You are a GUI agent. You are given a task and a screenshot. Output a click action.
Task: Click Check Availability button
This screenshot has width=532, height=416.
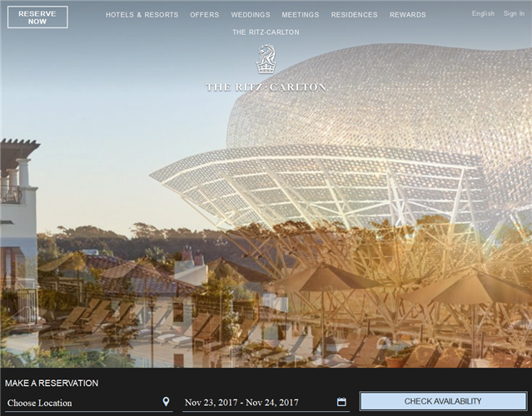coord(443,401)
